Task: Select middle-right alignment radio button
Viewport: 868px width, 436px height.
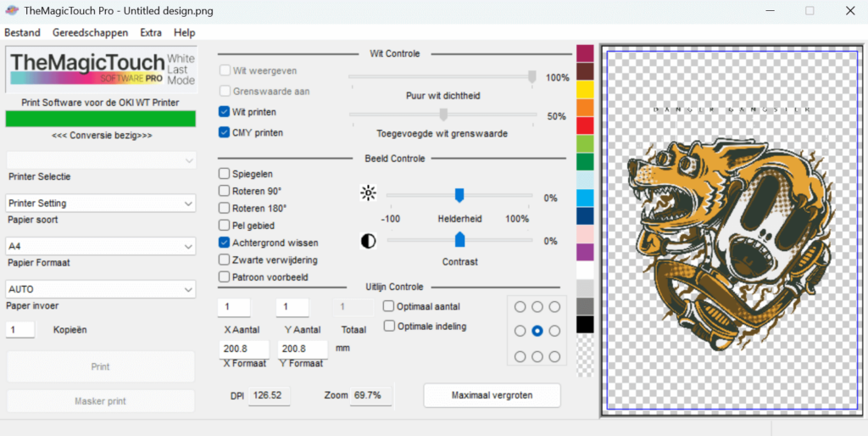Action: [x=554, y=331]
